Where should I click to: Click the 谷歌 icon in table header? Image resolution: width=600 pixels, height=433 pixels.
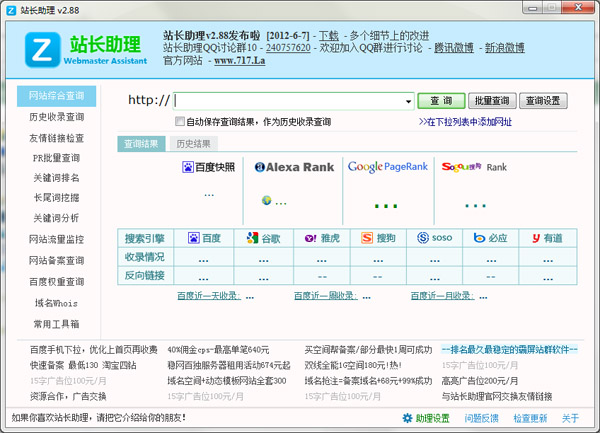(x=253, y=238)
